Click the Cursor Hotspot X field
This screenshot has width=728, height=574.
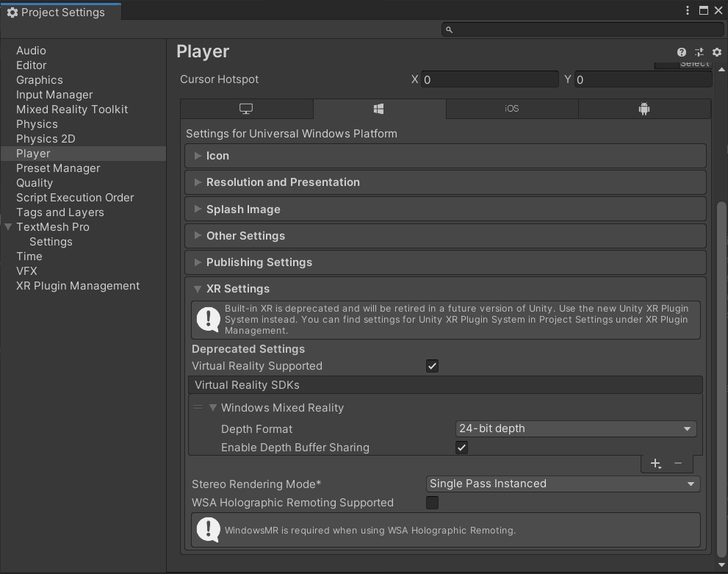pos(490,79)
